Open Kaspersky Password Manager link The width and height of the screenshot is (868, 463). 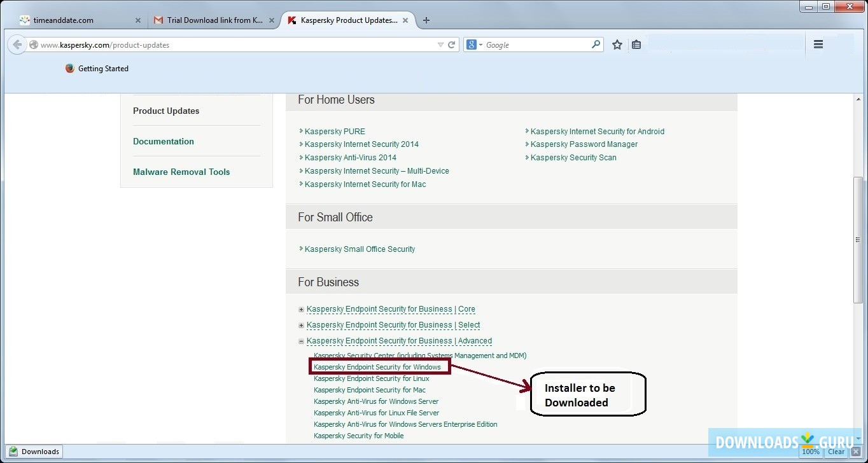pyautogui.click(x=584, y=144)
